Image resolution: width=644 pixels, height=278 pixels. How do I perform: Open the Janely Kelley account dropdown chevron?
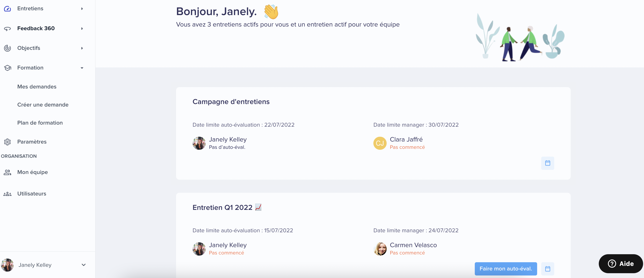(x=84, y=265)
